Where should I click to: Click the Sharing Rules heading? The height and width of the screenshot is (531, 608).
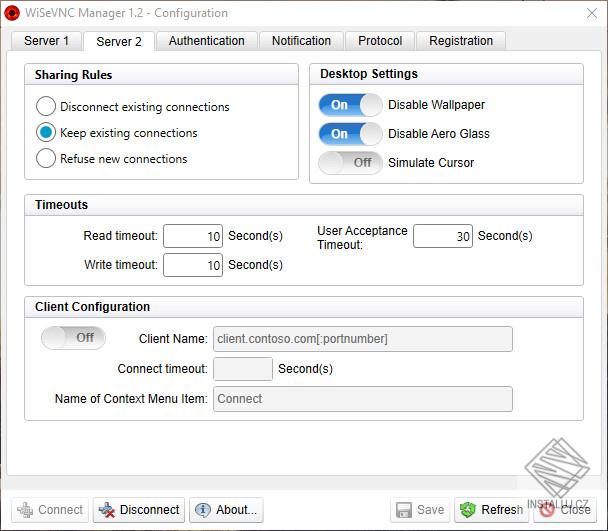point(73,74)
